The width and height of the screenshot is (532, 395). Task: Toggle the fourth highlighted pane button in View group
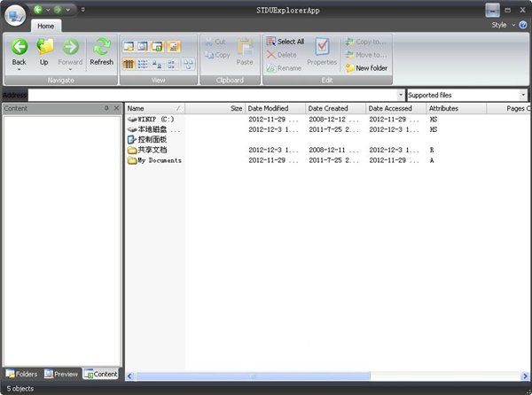click(x=174, y=46)
